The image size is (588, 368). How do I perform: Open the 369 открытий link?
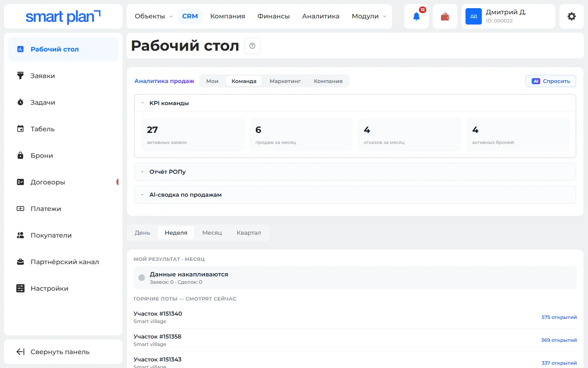[x=559, y=340]
